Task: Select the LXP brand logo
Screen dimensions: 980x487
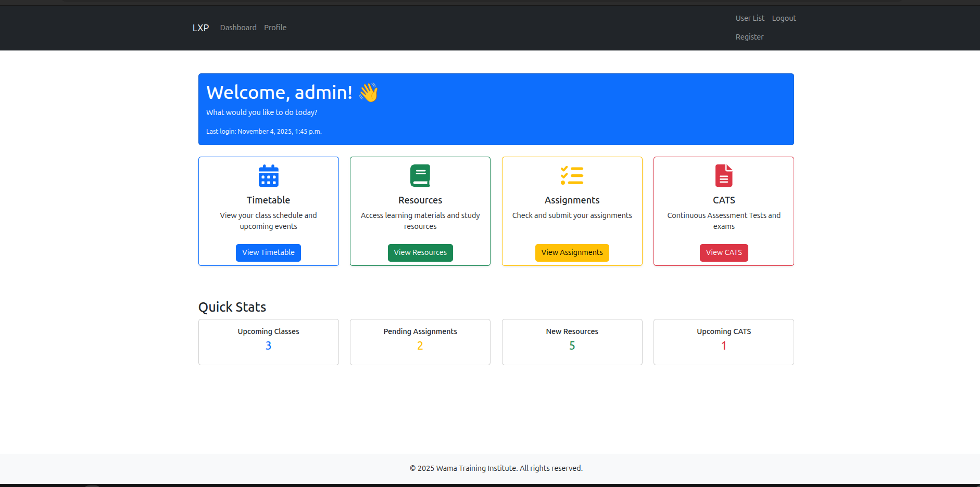Action: (x=200, y=28)
